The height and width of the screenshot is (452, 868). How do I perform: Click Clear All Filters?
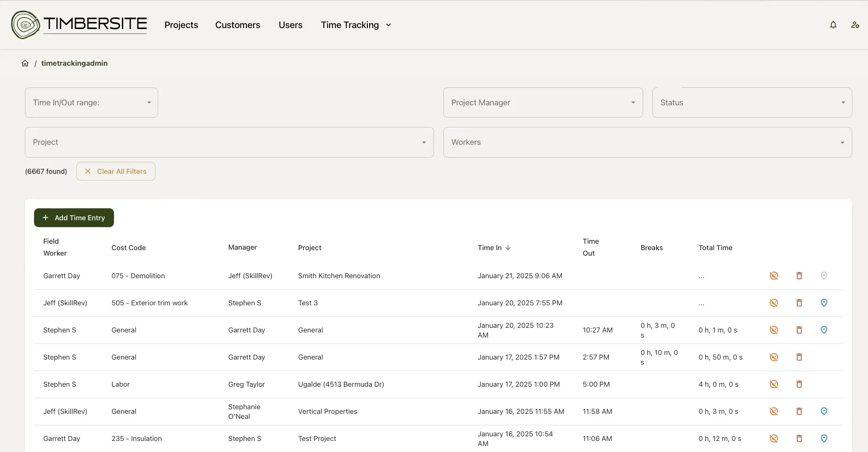point(116,172)
